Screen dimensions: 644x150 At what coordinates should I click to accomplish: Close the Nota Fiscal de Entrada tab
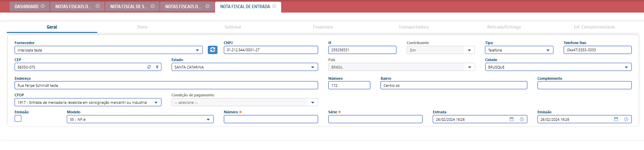click(x=274, y=6)
